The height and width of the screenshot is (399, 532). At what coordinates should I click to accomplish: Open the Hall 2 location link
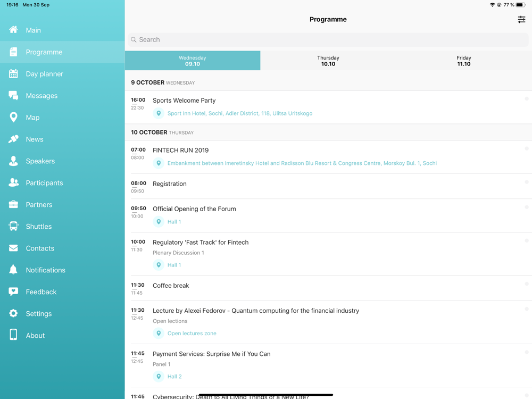174,377
